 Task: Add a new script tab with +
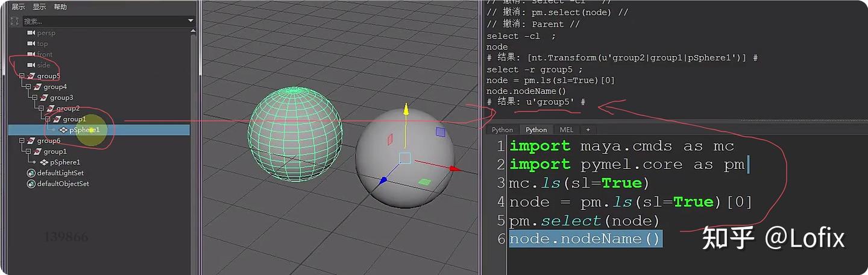pyautogui.click(x=588, y=130)
